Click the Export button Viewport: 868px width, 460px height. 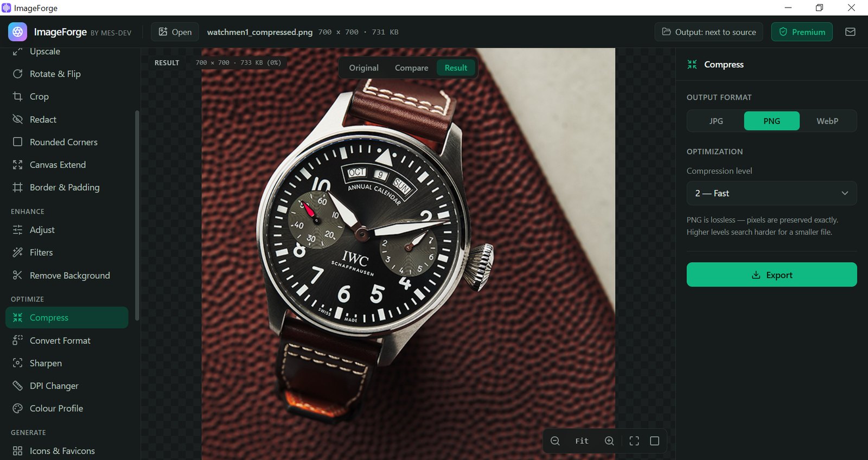pyautogui.click(x=771, y=274)
